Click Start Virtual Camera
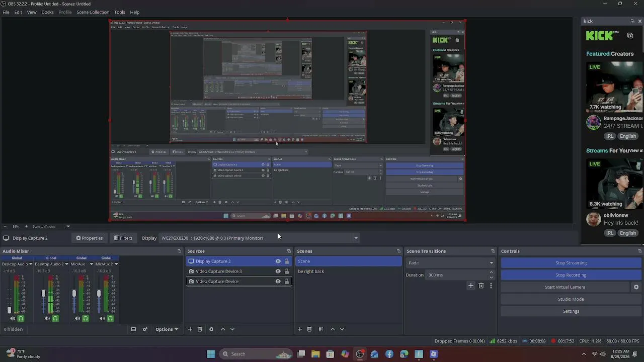The height and width of the screenshot is (362, 644). pos(565,287)
